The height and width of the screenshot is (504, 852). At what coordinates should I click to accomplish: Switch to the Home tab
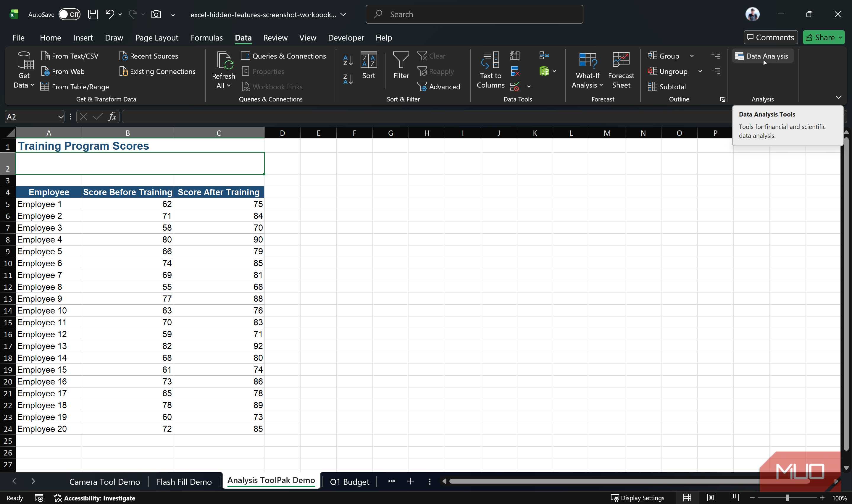pos(50,38)
